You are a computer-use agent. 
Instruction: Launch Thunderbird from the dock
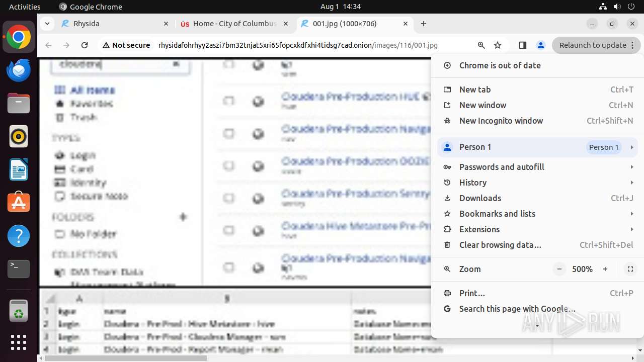pos(19,70)
